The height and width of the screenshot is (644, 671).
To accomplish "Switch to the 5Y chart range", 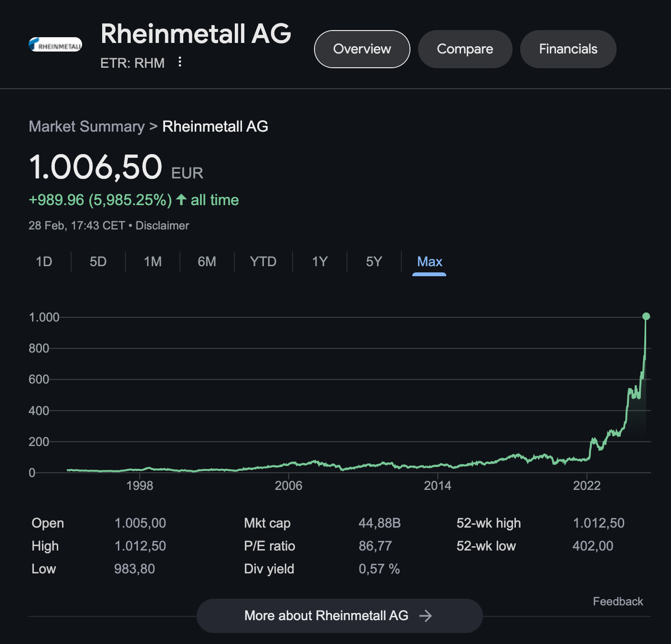I will [374, 261].
